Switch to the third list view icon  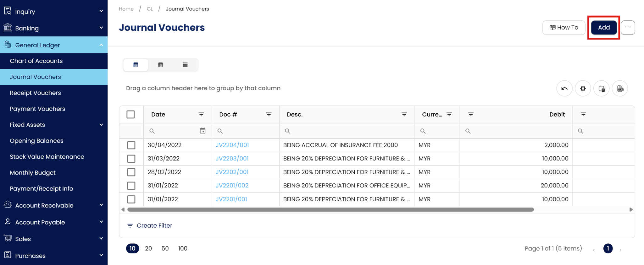185,65
